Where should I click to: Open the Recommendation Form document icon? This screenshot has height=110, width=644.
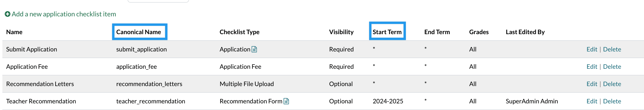(286, 101)
